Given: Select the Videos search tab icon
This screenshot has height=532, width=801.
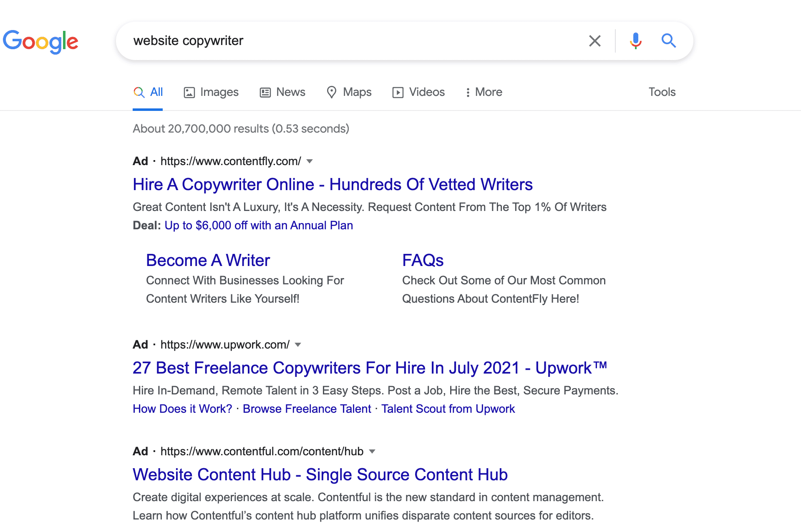Looking at the screenshot, I should coord(397,92).
